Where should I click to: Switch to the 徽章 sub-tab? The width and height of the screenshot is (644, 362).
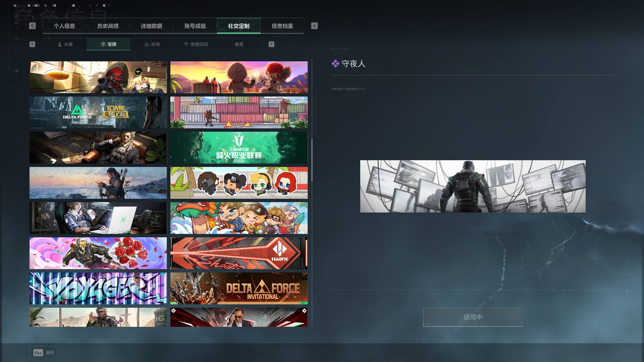[239, 44]
